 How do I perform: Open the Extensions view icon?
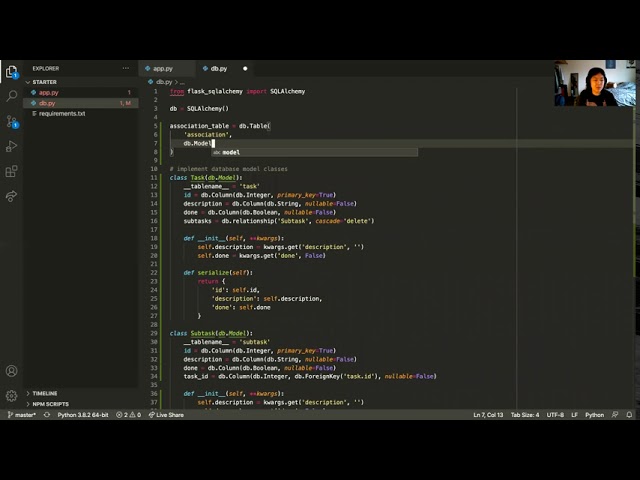[x=11, y=171]
